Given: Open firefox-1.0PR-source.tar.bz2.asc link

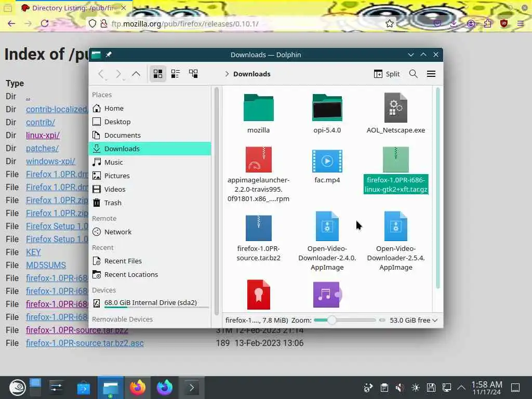Looking at the screenshot, I should [85, 343].
